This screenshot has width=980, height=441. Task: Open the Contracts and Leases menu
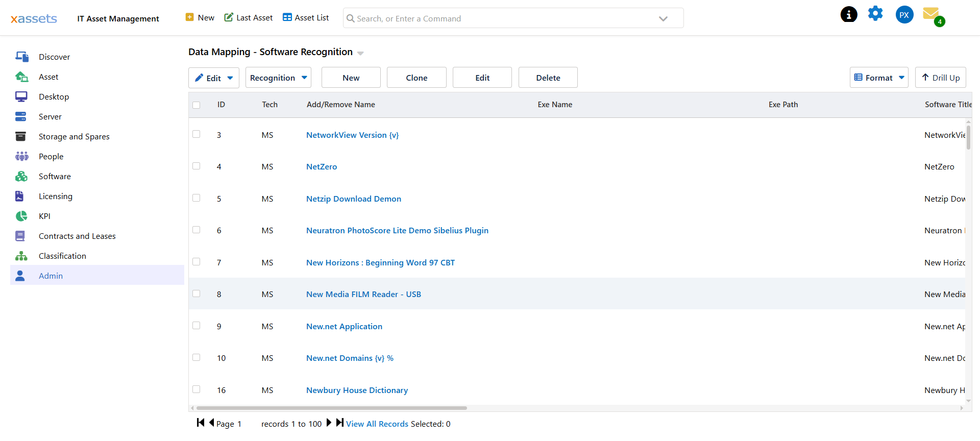click(77, 236)
